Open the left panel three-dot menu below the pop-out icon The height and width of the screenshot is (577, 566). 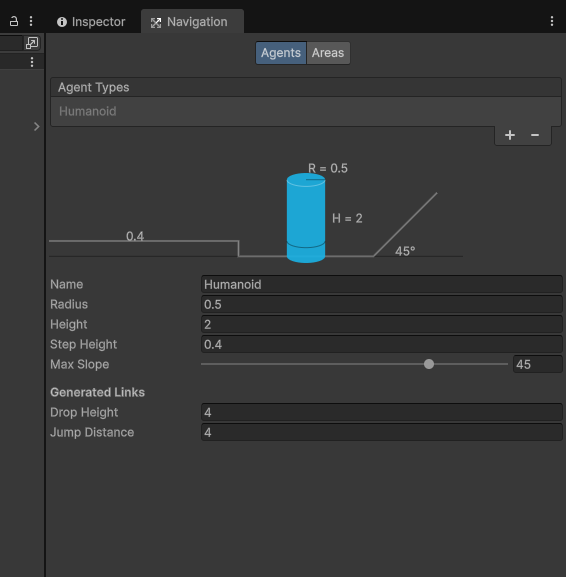click(32, 62)
